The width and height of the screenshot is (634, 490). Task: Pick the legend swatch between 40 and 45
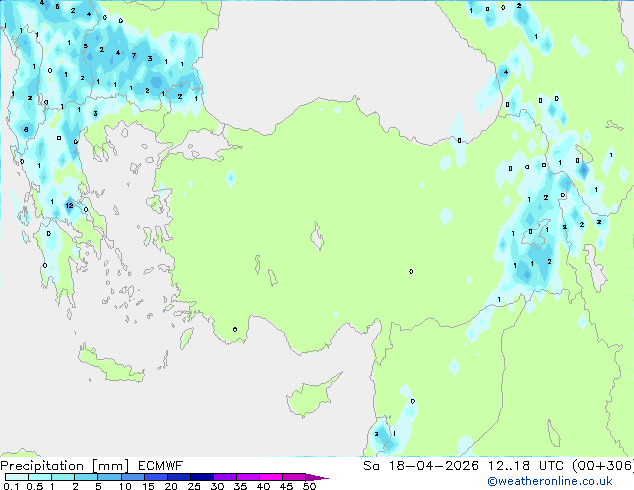(275, 478)
